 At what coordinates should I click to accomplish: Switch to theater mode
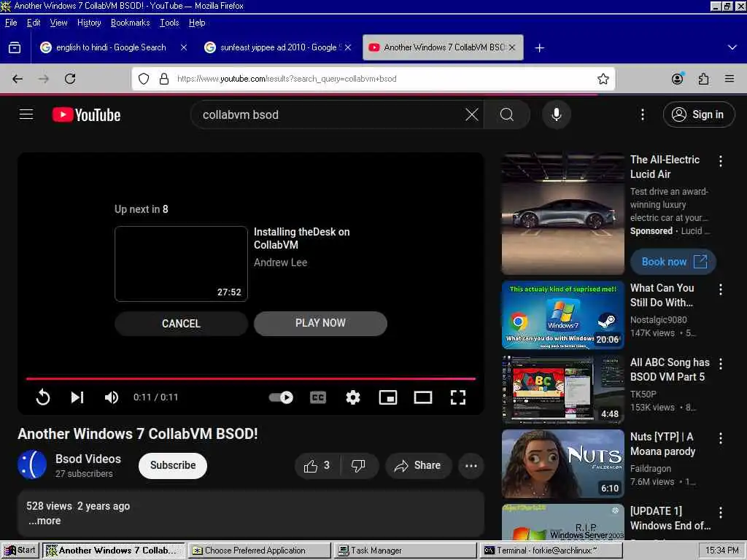423,397
